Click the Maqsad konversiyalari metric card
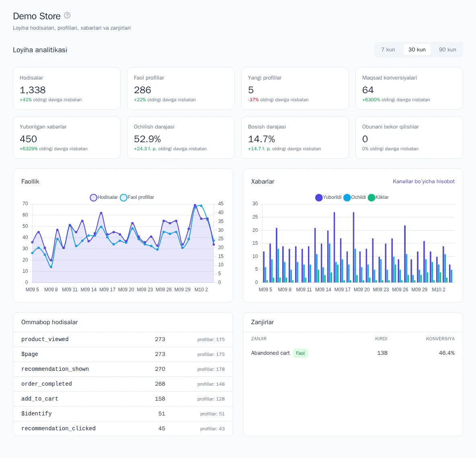This screenshot has width=476, height=458. pyautogui.click(x=409, y=88)
